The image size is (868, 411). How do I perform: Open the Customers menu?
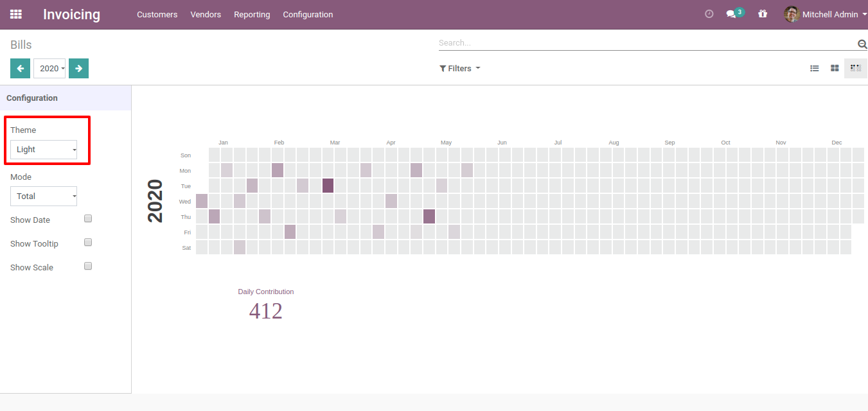[x=157, y=14]
